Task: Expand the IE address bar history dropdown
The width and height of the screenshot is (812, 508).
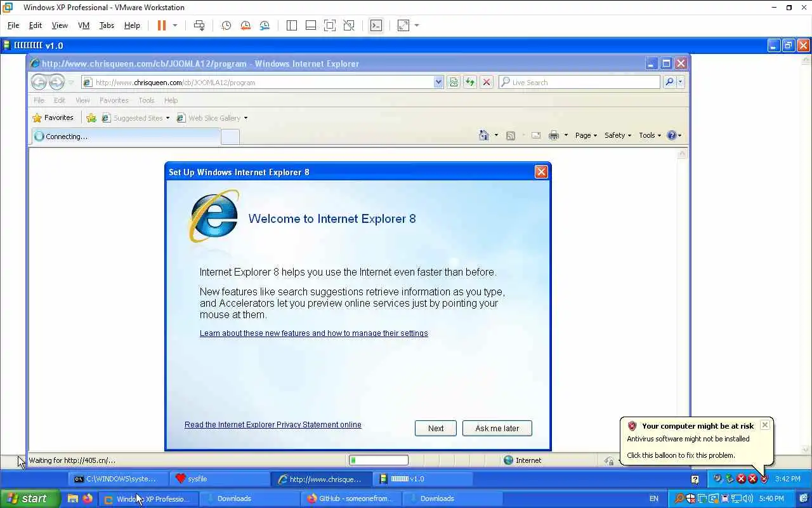Action: tap(438, 82)
